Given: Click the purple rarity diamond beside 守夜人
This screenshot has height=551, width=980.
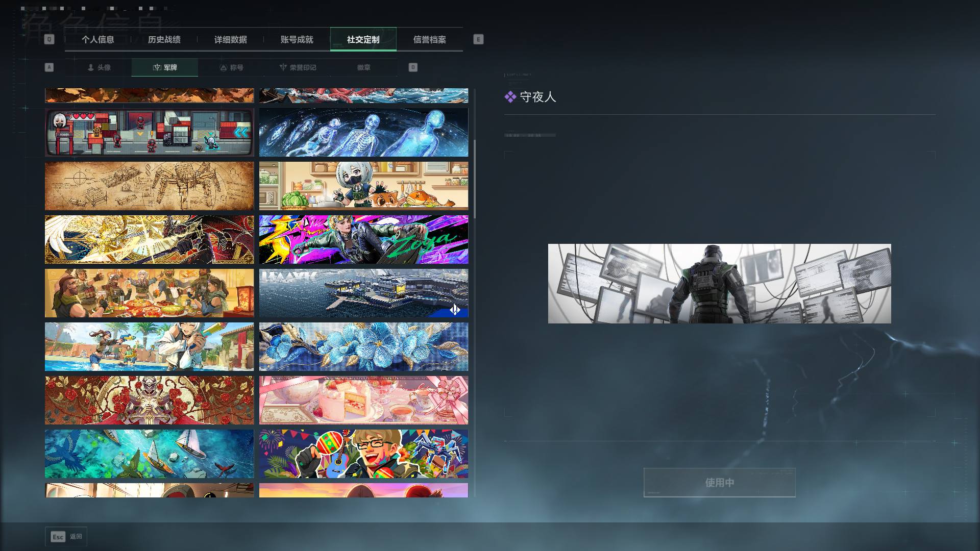Looking at the screenshot, I should pos(510,97).
